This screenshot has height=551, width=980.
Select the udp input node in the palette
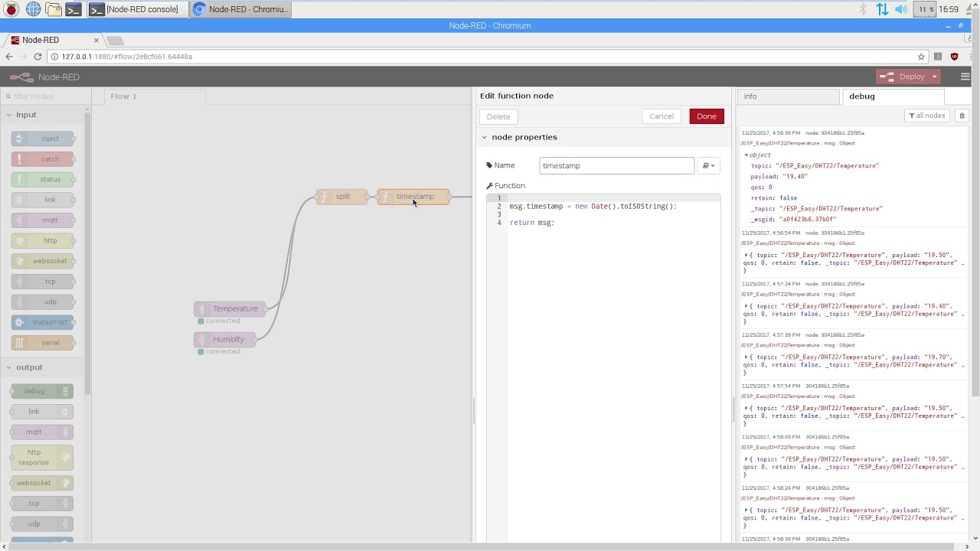[43, 302]
